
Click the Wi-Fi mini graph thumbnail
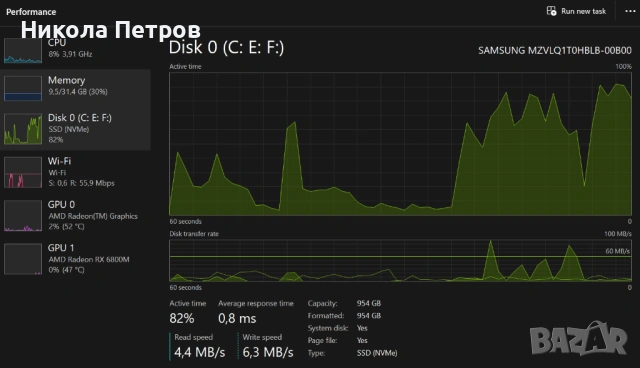[23, 172]
